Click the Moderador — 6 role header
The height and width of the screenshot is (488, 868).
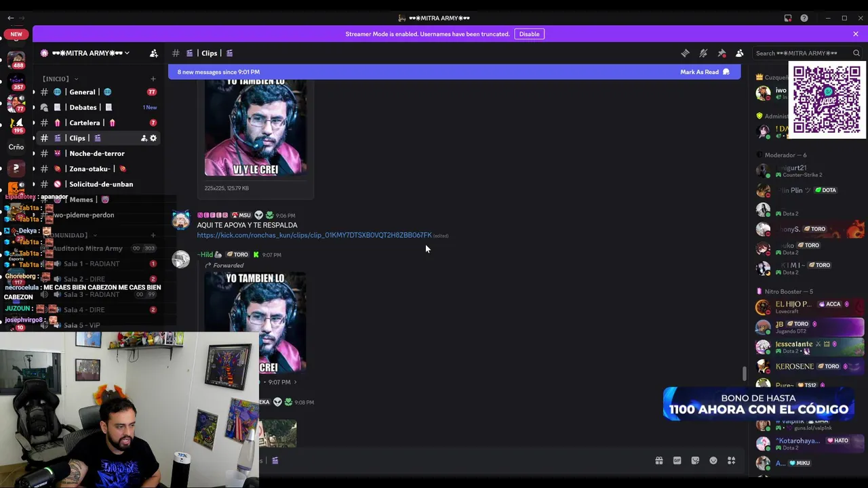click(785, 155)
